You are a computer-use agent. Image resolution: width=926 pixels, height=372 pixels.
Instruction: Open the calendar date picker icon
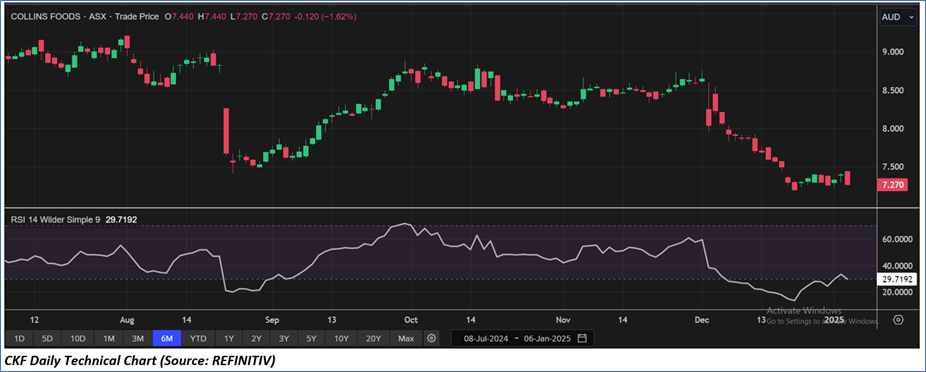coord(582,338)
